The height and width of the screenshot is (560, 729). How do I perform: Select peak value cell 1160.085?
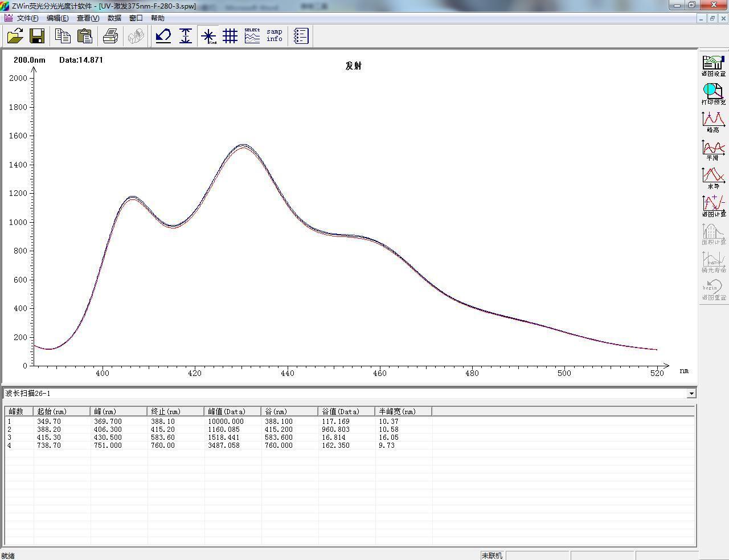pyautogui.click(x=224, y=430)
